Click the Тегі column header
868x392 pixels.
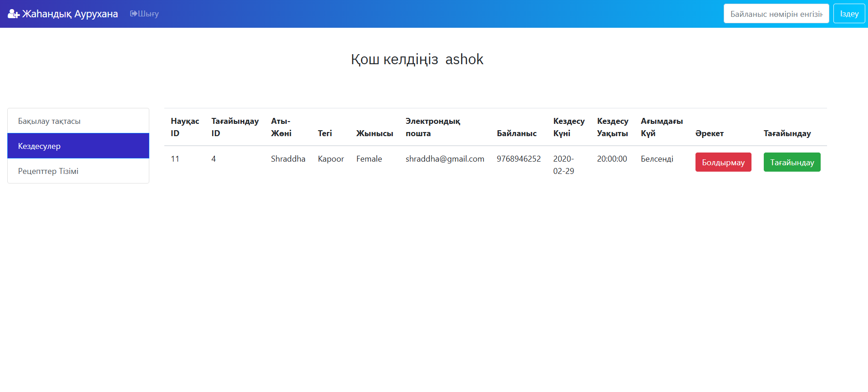pos(325,133)
